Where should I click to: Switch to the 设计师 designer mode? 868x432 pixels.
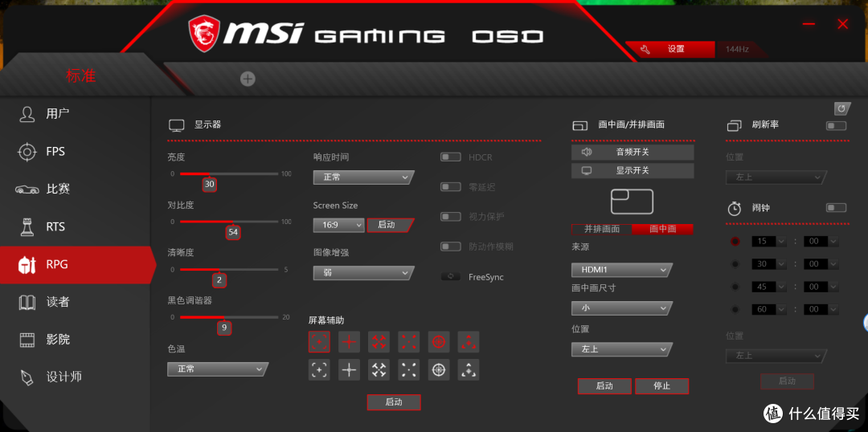click(x=76, y=377)
